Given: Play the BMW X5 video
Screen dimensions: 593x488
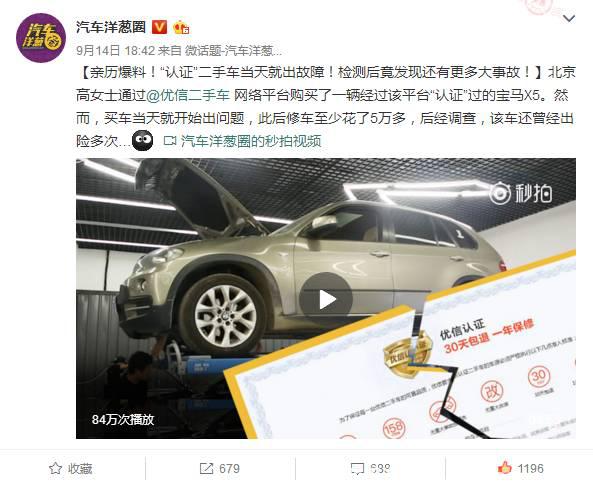Looking at the screenshot, I should click(326, 299).
